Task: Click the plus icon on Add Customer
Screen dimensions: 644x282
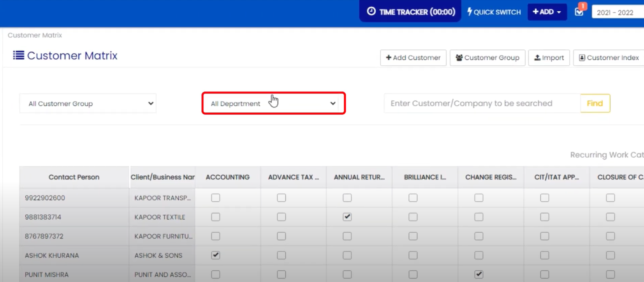Action: (389, 58)
